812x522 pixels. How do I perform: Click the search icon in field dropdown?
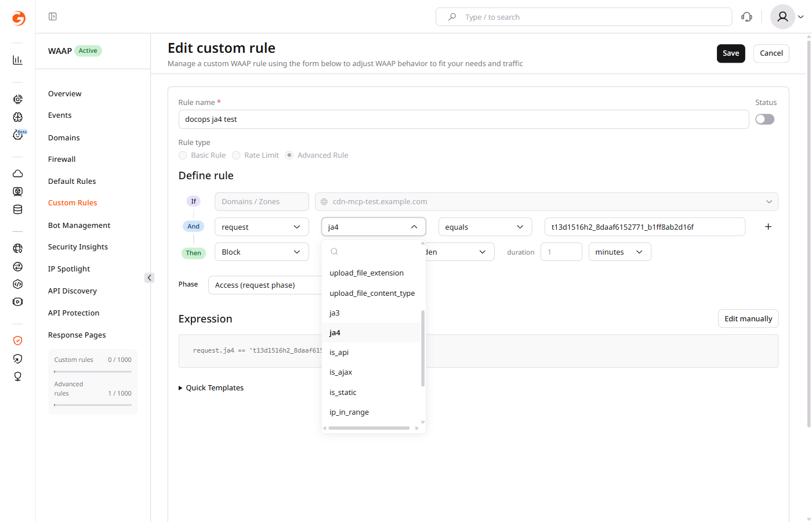tap(335, 252)
